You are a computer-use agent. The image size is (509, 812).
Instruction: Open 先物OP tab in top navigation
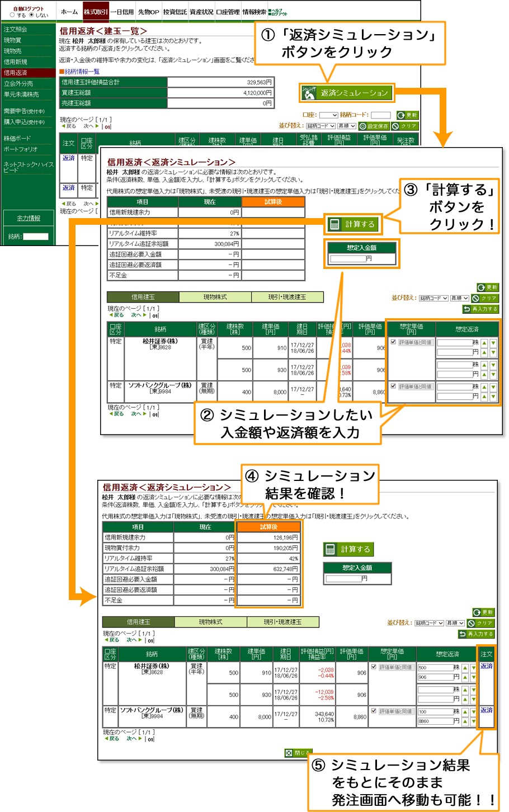[149, 12]
